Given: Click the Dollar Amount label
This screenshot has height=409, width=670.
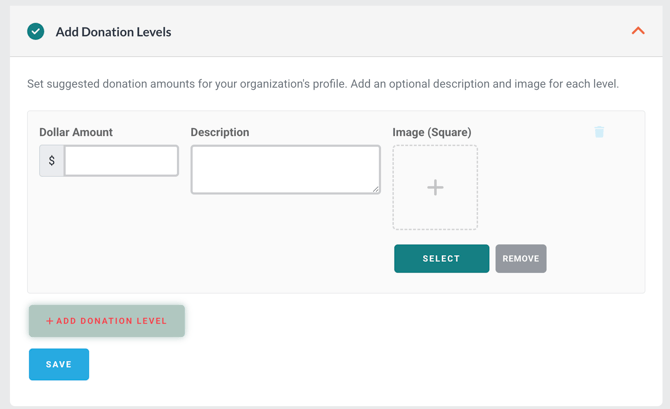Looking at the screenshot, I should pyautogui.click(x=76, y=132).
